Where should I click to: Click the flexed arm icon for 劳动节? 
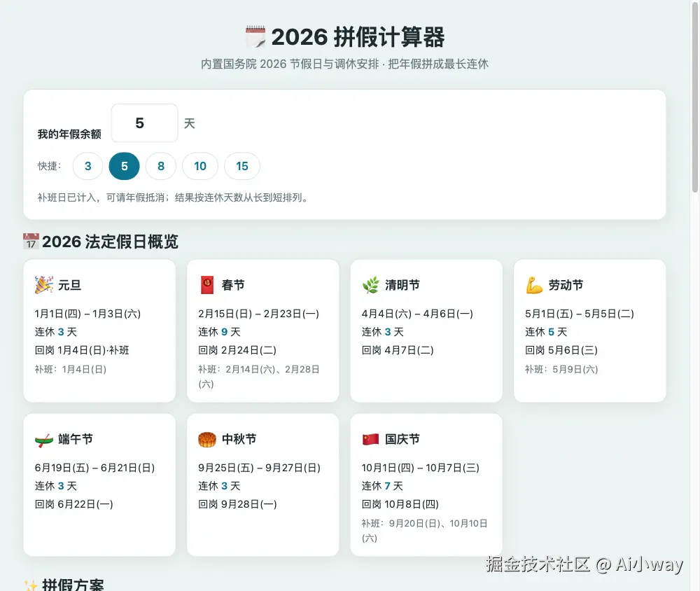[x=534, y=285]
